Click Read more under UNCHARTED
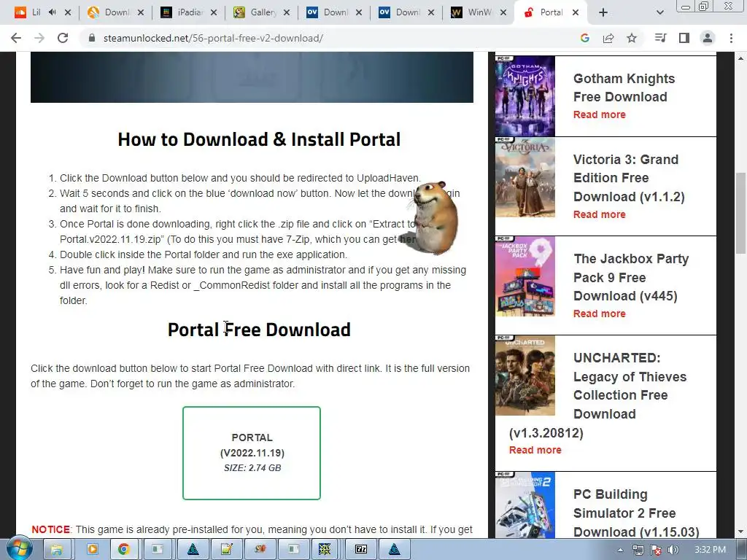This screenshot has width=747, height=560. pyautogui.click(x=535, y=450)
